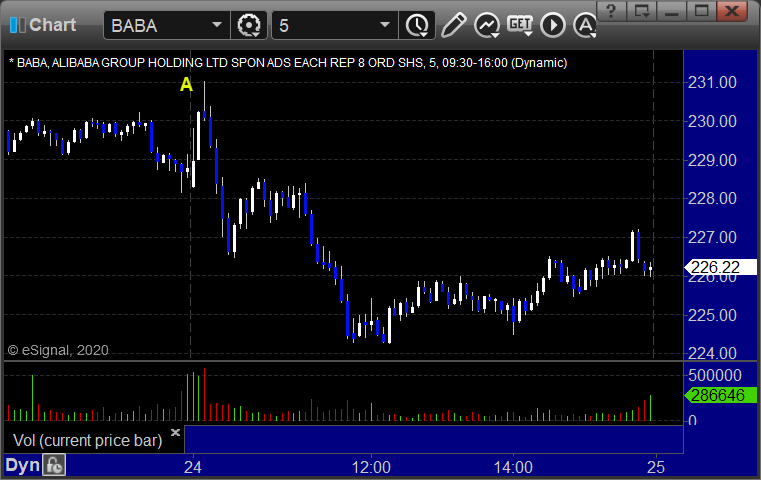Minimize the chart window
This screenshot has height=480, width=761.
pyautogui.click(x=672, y=11)
